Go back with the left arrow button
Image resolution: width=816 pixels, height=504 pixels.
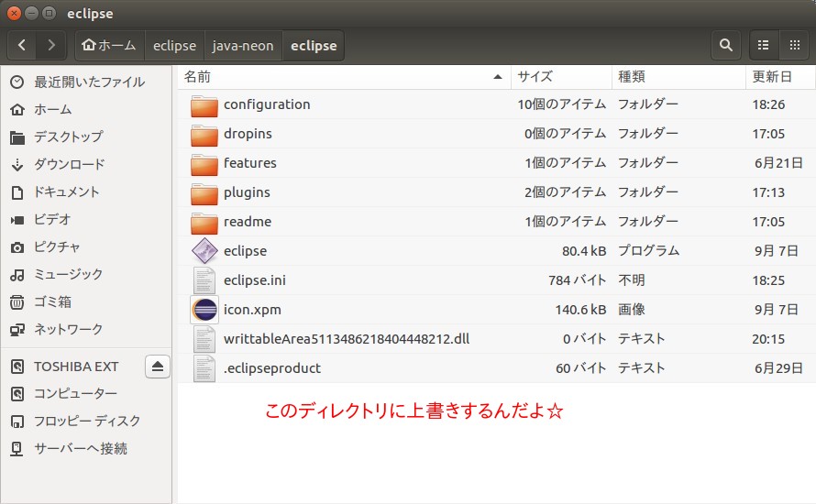tap(22, 46)
